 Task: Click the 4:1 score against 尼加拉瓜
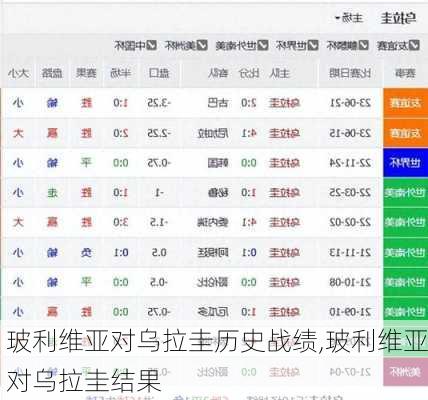(249, 133)
